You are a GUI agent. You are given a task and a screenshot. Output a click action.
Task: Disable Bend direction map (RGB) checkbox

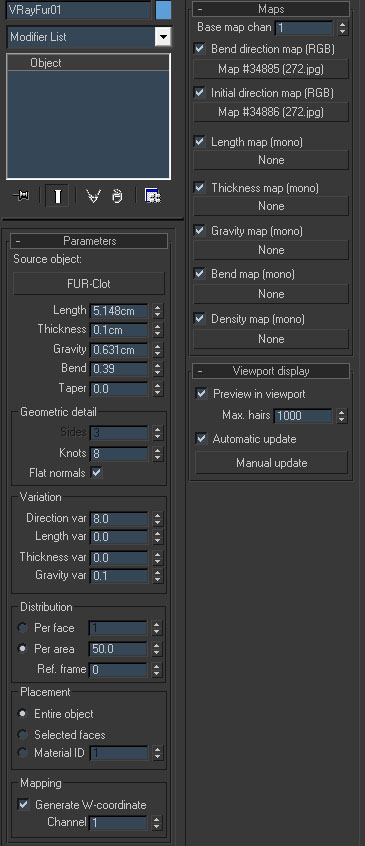pos(199,49)
